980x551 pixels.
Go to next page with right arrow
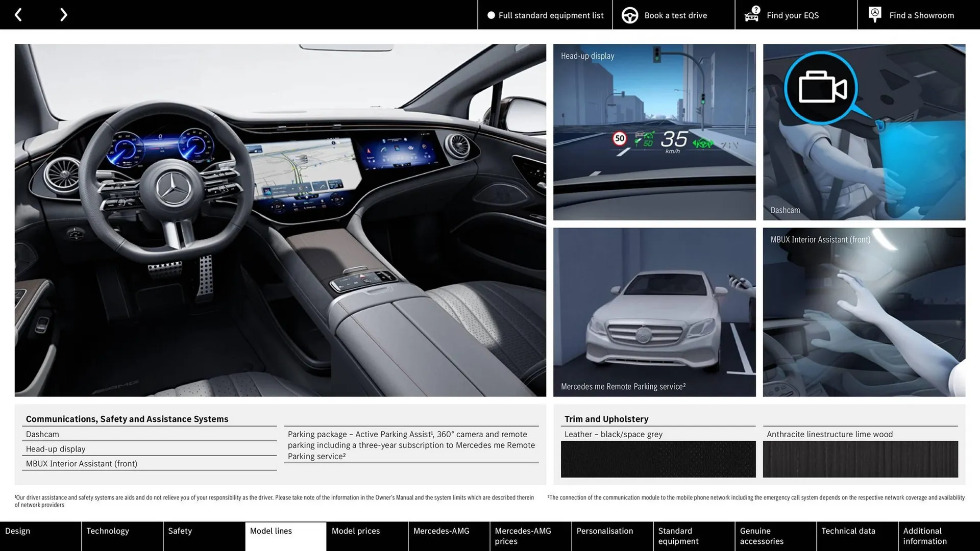coord(63,14)
